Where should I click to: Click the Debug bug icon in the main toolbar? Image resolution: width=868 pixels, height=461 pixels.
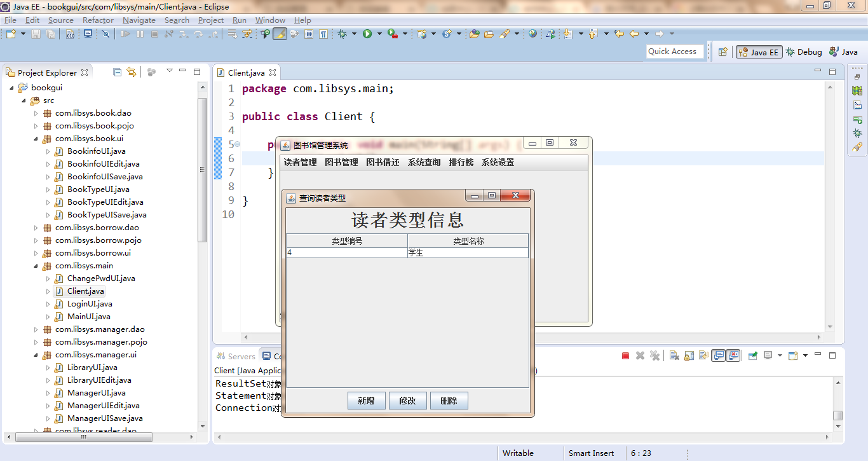pos(342,34)
